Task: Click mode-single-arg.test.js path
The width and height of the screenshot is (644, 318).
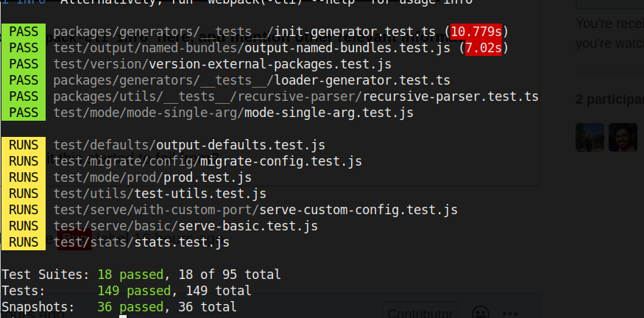Action: (x=233, y=113)
